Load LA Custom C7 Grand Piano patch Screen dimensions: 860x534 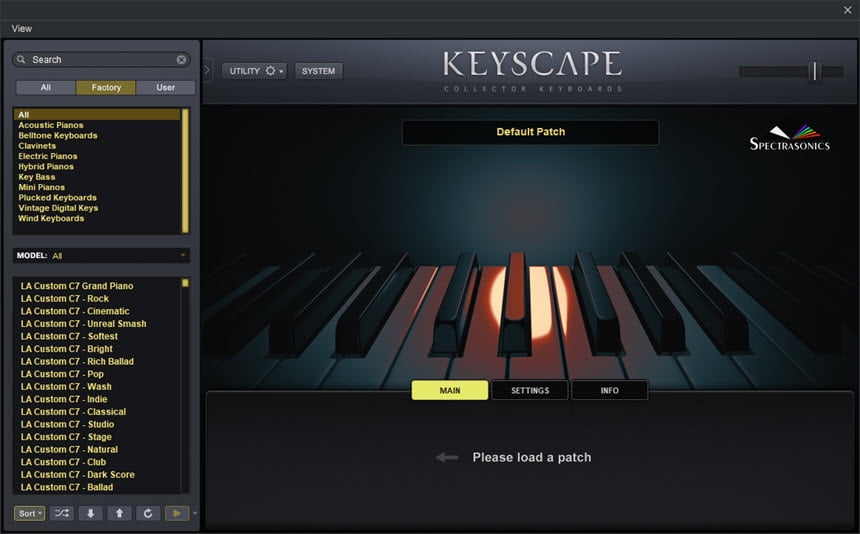coord(77,286)
